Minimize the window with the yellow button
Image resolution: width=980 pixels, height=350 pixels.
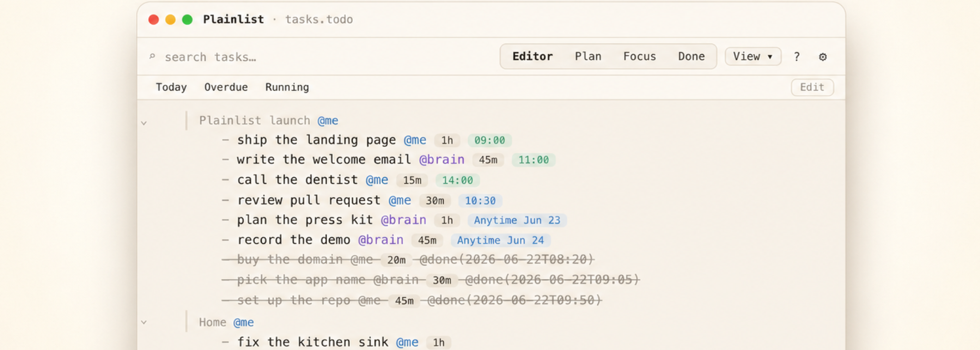(x=170, y=20)
